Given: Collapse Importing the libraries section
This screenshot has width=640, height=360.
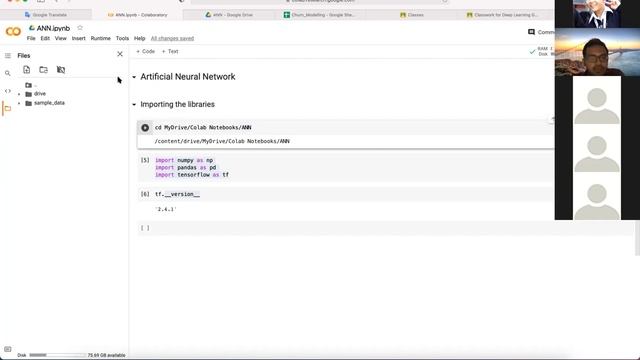Looking at the screenshot, I should coord(134,104).
